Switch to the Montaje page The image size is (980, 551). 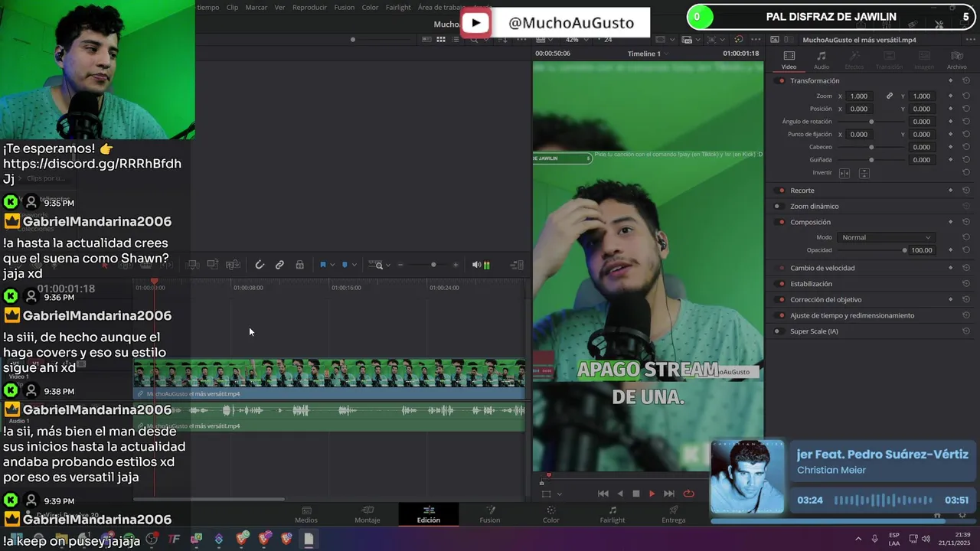click(x=367, y=514)
